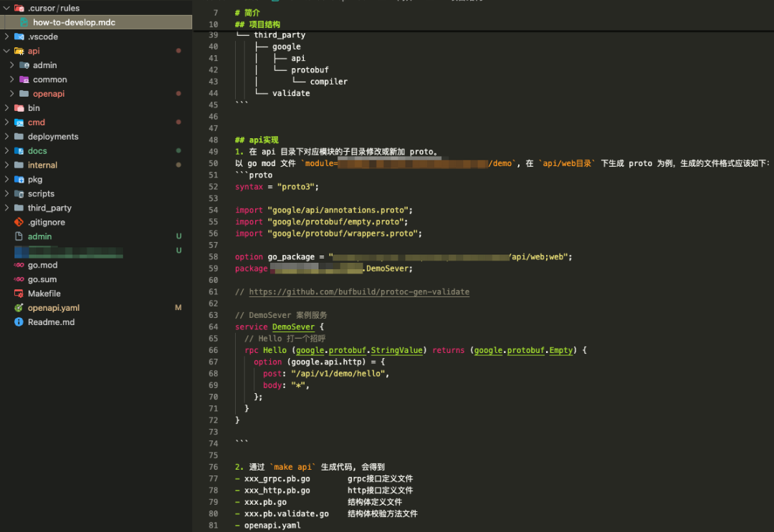Image resolution: width=774 pixels, height=532 pixels.
Task: Click the syntax = "proto3" line
Action: tap(277, 187)
